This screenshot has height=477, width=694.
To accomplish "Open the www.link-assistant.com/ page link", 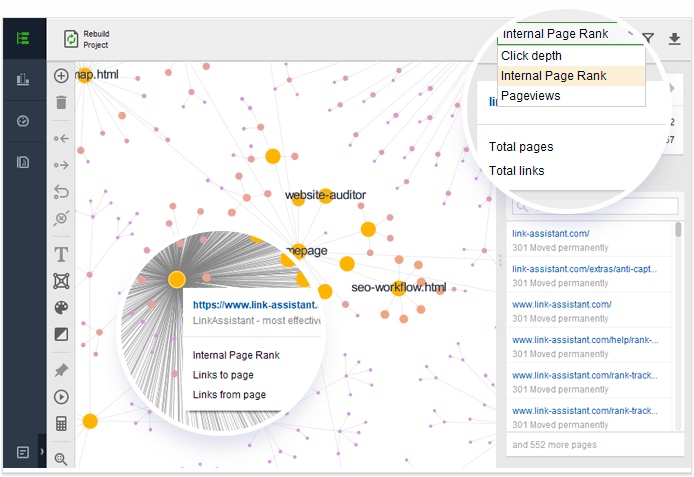I will coord(562,304).
